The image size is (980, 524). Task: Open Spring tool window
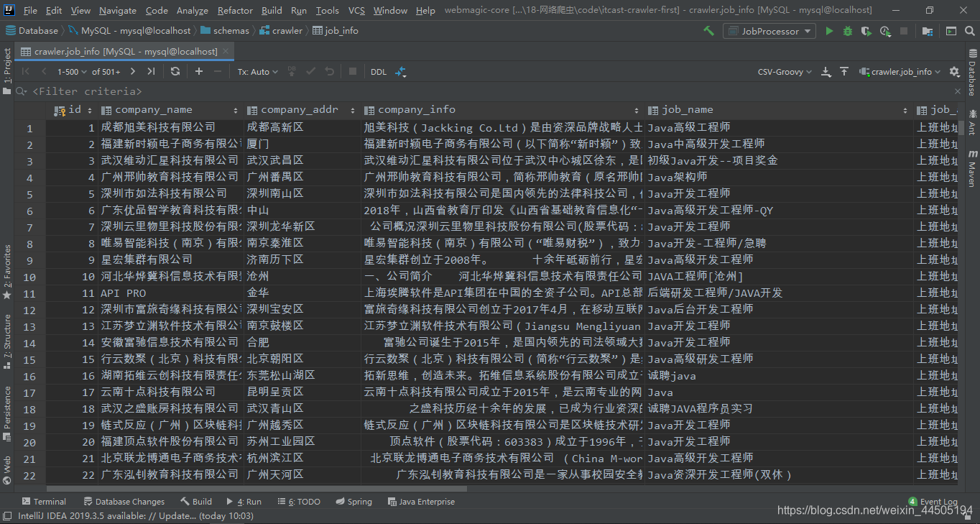(x=353, y=502)
